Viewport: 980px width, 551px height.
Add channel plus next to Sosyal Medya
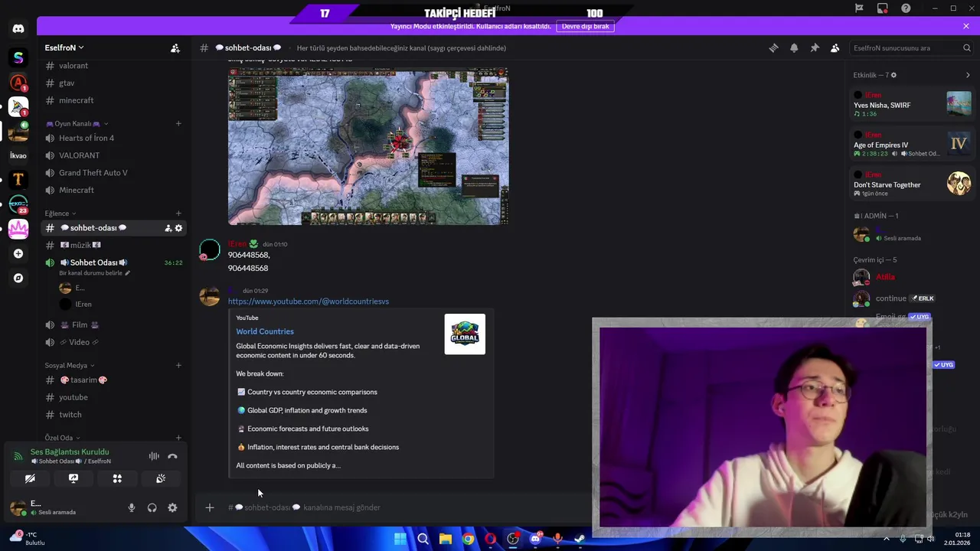coord(178,365)
